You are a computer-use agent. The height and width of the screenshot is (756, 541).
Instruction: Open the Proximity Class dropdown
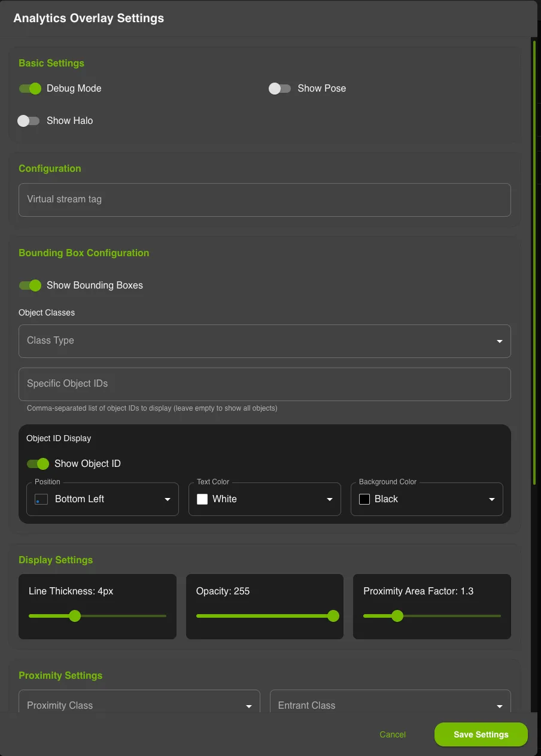click(139, 702)
